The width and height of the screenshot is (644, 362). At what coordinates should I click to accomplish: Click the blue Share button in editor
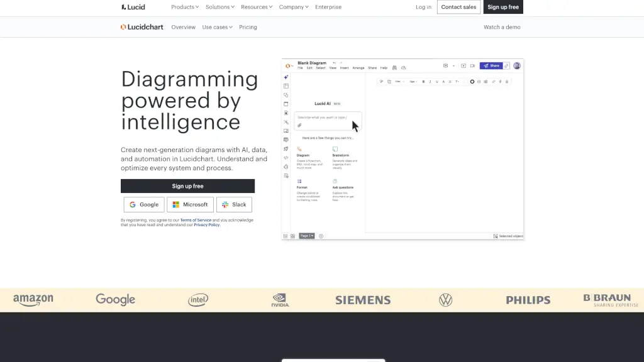click(x=491, y=65)
